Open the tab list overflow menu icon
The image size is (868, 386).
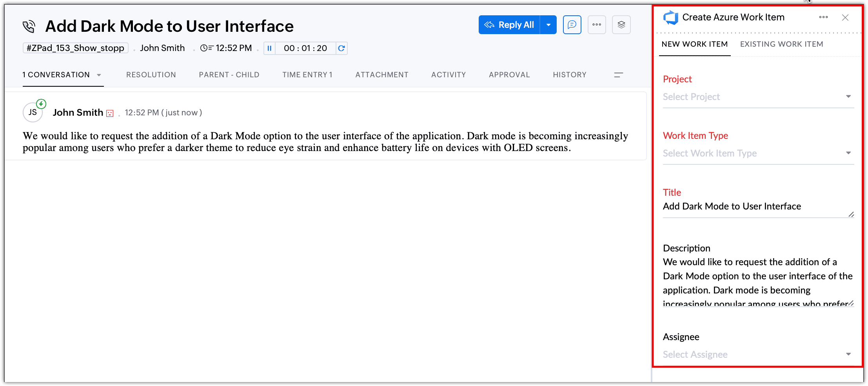coord(618,75)
